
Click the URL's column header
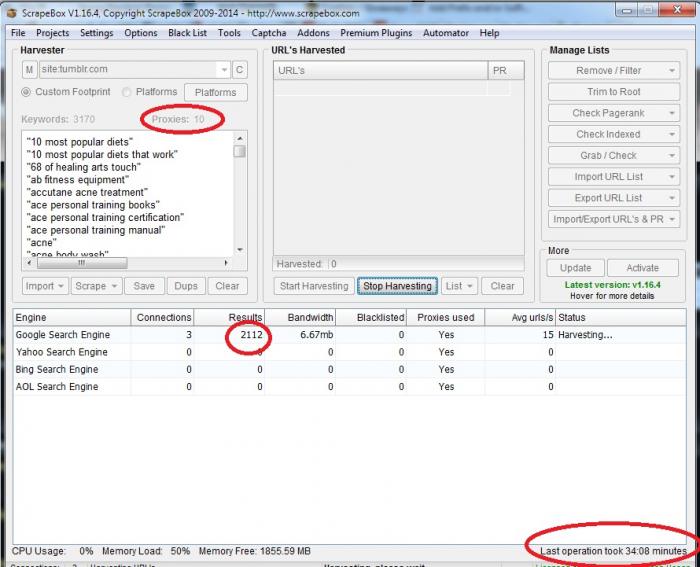coord(381,71)
